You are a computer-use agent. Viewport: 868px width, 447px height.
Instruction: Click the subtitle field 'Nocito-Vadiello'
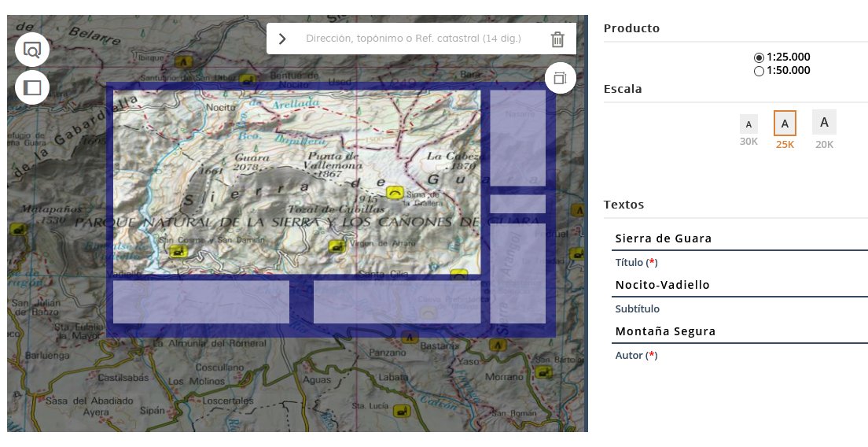point(741,285)
